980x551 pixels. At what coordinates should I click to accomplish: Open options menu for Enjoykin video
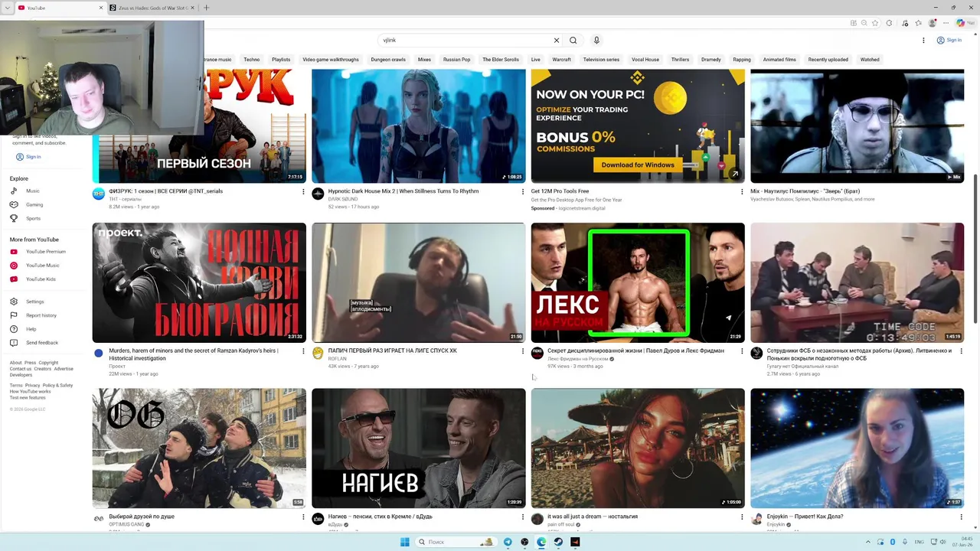coord(961,517)
